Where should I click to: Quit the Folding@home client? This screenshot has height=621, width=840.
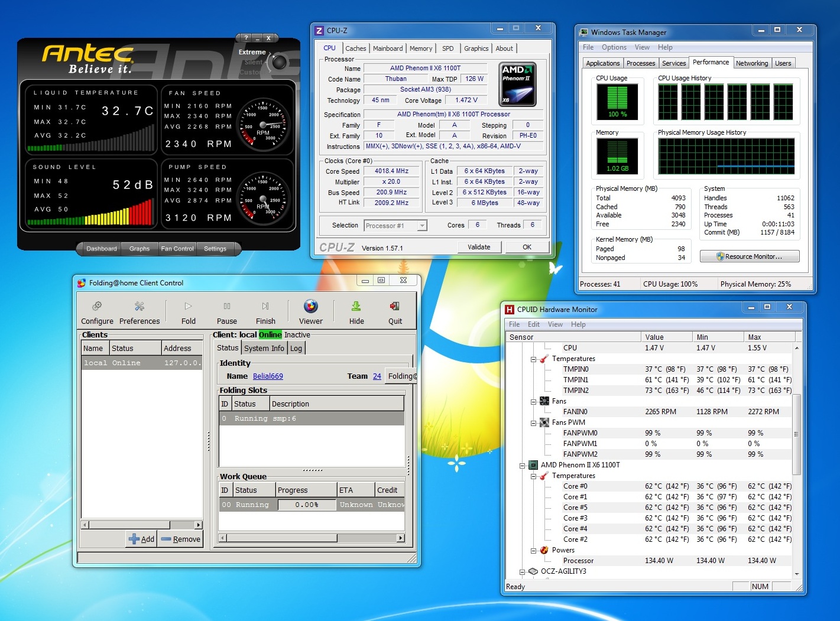pos(395,306)
